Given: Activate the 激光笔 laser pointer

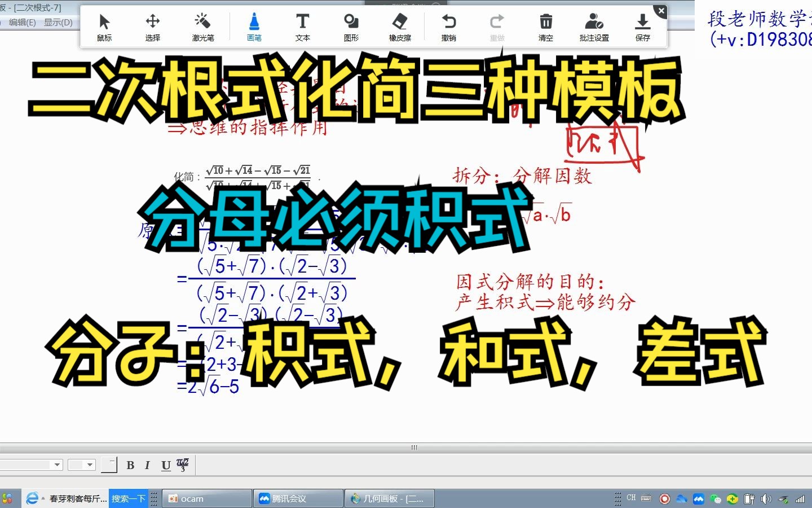Looking at the screenshot, I should point(202,27).
